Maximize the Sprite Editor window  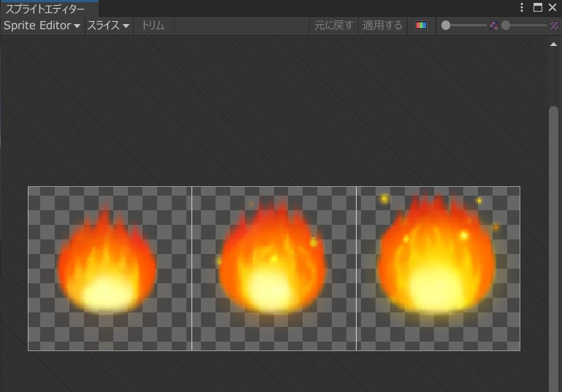point(537,7)
